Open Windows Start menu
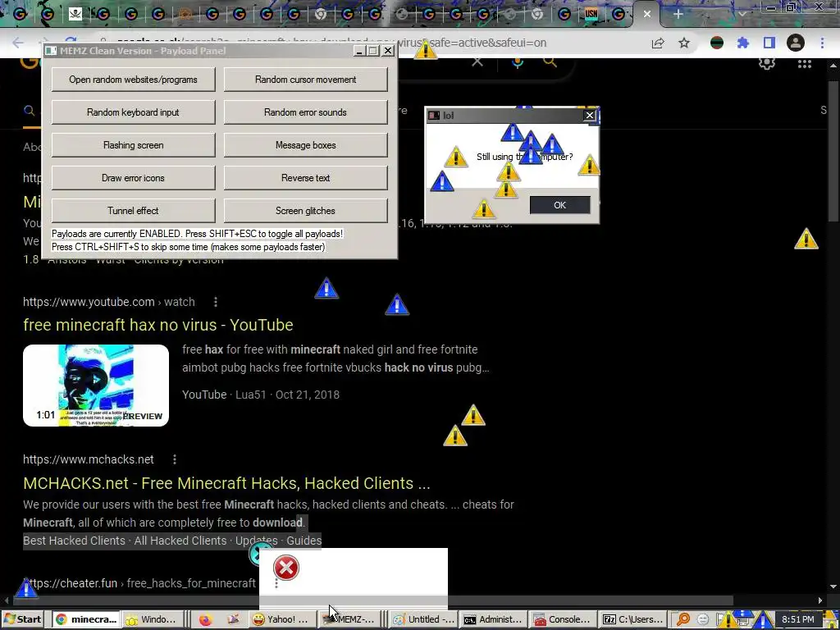Image resolution: width=840 pixels, height=630 pixels. [22, 619]
